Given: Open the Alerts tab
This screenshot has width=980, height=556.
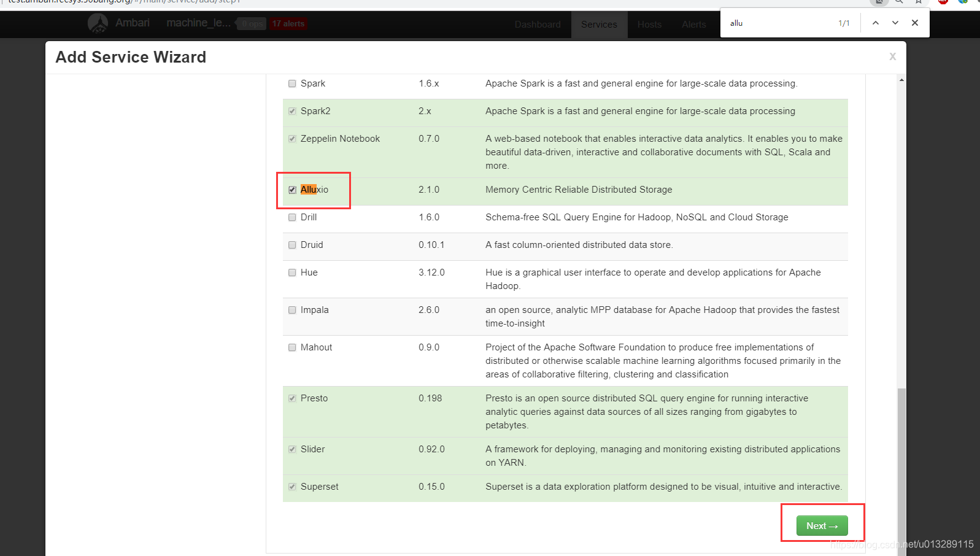Looking at the screenshot, I should [x=693, y=25].
